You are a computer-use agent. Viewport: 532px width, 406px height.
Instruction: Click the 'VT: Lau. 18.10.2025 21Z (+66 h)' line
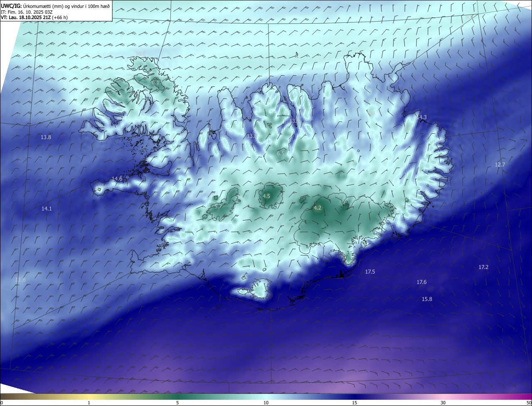[34, 17]
